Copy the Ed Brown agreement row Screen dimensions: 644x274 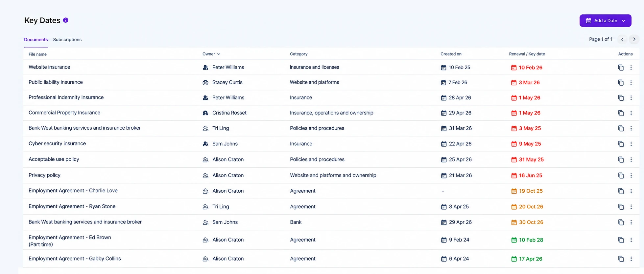click(621, 240)
